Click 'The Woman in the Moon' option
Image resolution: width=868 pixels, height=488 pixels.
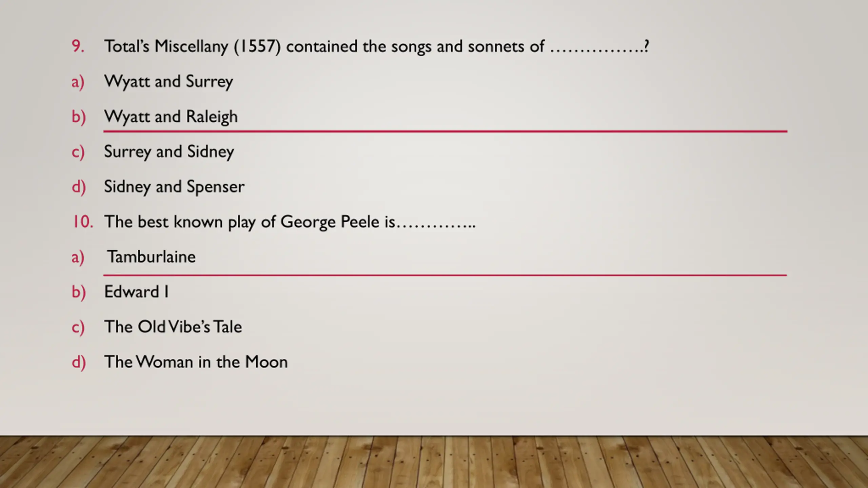pos(196,362)
